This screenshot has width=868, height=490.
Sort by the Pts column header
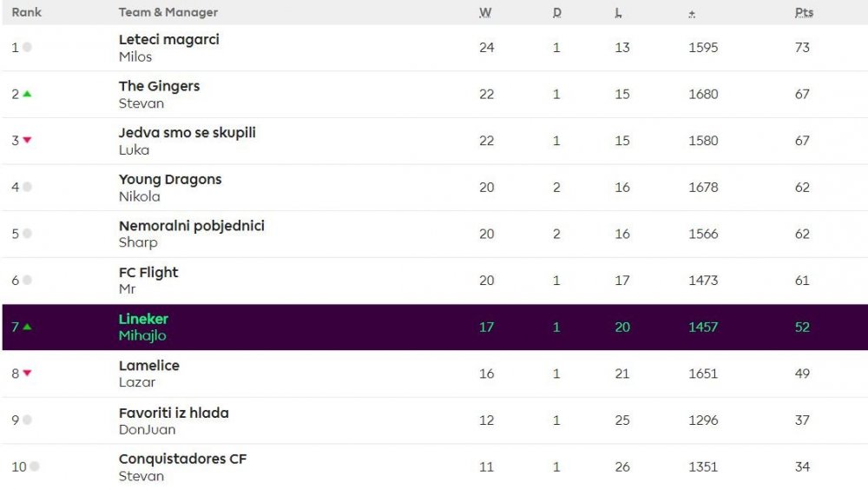804,13
